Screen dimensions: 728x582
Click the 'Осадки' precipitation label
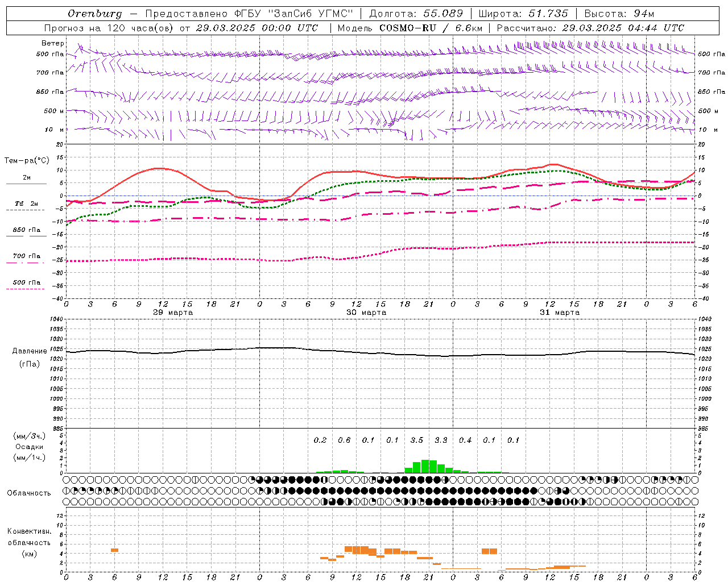point(30,447)
